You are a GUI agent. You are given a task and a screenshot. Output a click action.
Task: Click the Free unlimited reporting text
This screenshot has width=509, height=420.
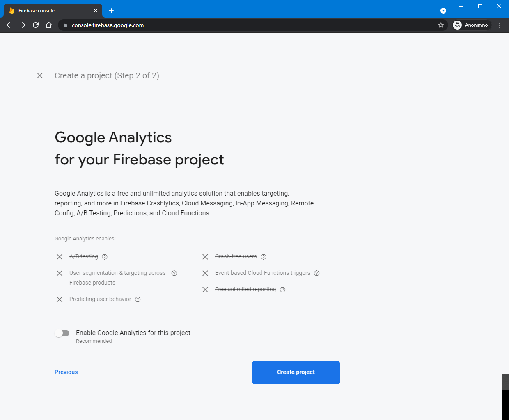245,289
